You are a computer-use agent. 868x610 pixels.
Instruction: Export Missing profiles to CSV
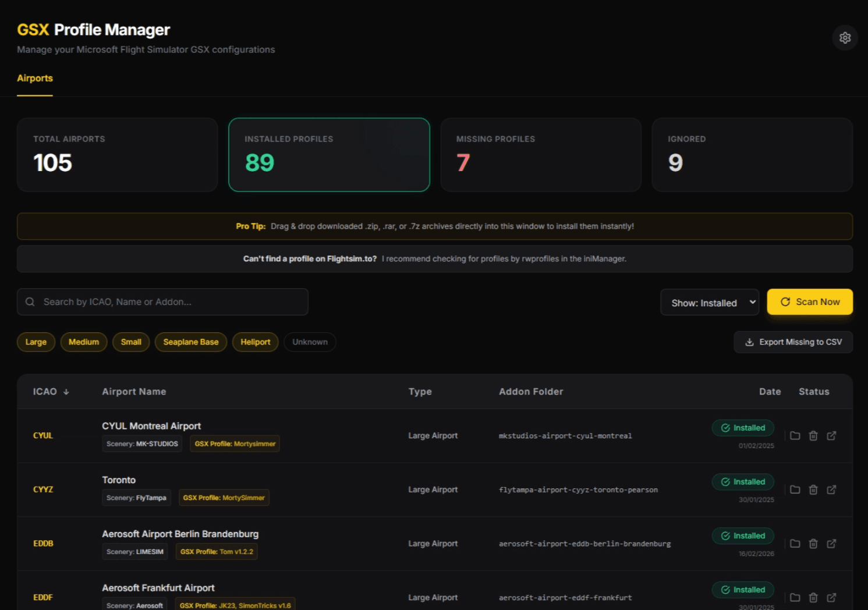point(793,342)
